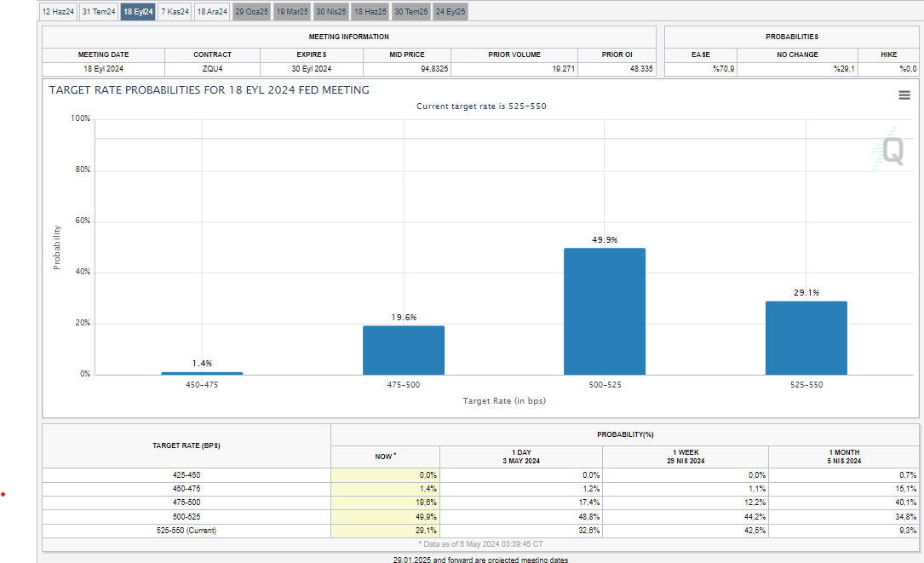Select the 24 Eyl25 meeting tab
The height and width of the screenshot is (563, 924).
(451, 12)
